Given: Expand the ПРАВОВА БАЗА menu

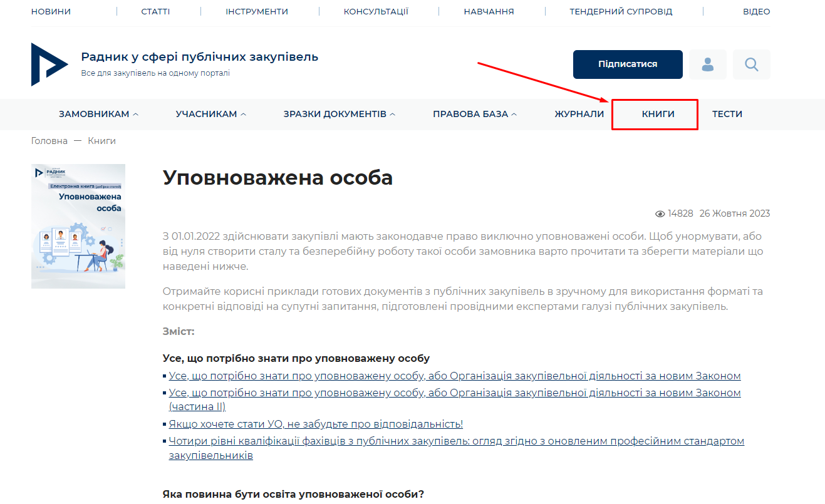Looking at the screenshot, I should pos(474,114).
